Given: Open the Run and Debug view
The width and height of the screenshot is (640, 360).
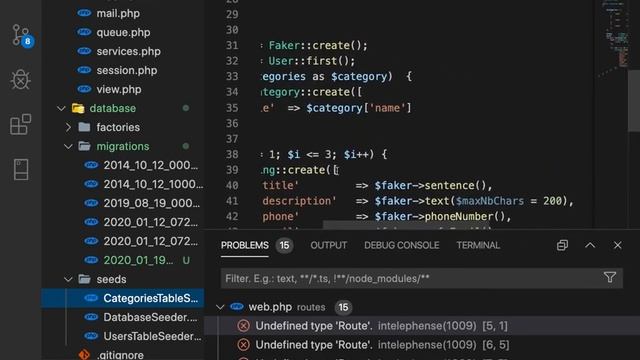Looking at the screenshot, I should pyautogui.click(x=20, y=79).
